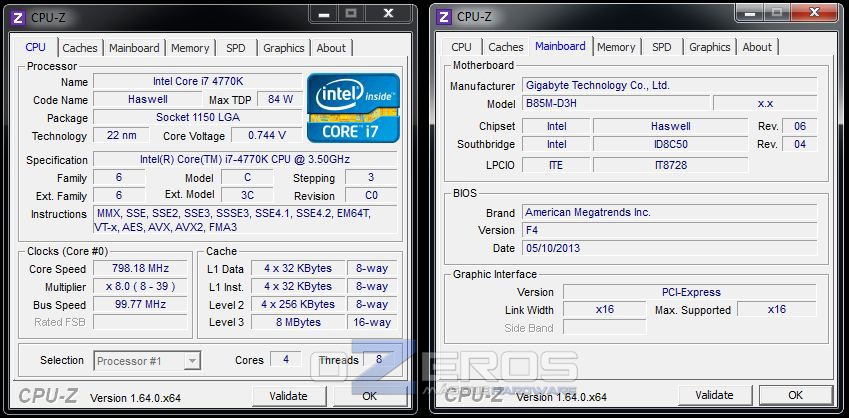
Task: Click BIOS Brand American Megatrends Inc. field
Action: (x=670, y=212)
